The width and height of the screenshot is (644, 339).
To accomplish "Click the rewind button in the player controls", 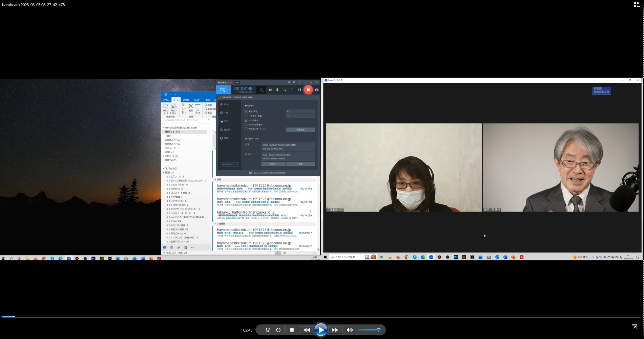I will click(307, 330).
